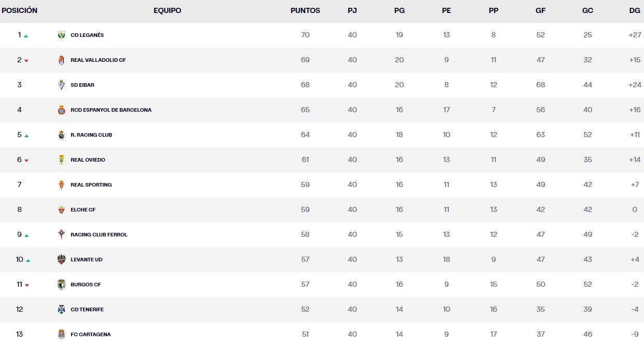Click the red down arrow at position 11
Viewport: 644px width, 344px height.
[x=27, y=285]
